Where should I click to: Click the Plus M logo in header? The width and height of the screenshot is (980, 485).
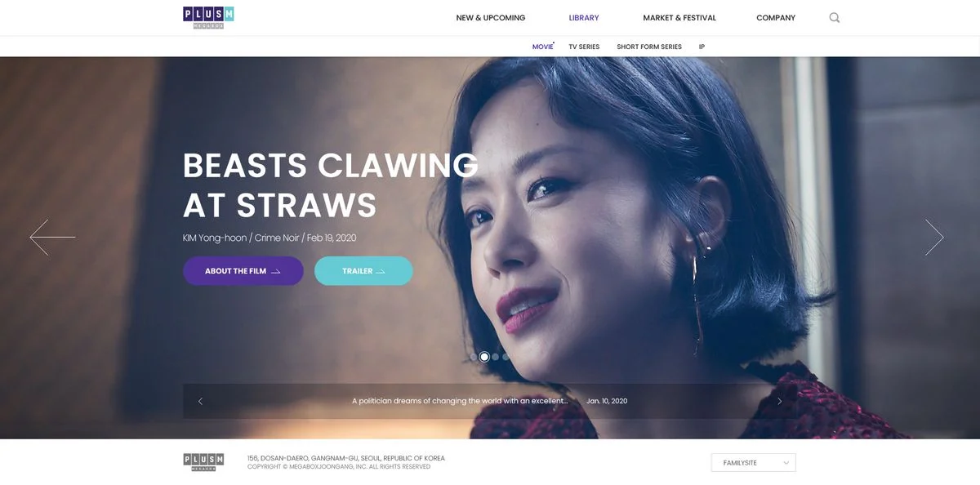point(208,17)
